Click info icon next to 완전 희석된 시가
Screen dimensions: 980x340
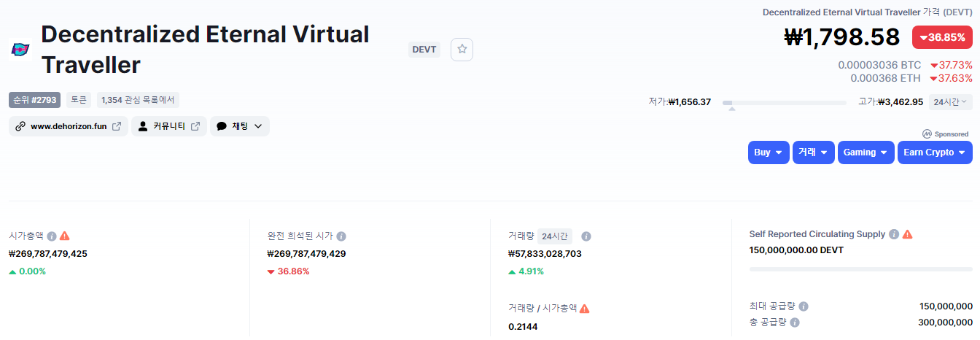(x=341, y=236)
